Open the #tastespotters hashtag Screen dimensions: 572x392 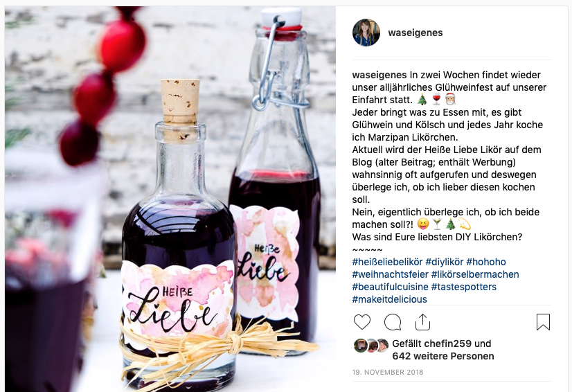tap(464, 287)
